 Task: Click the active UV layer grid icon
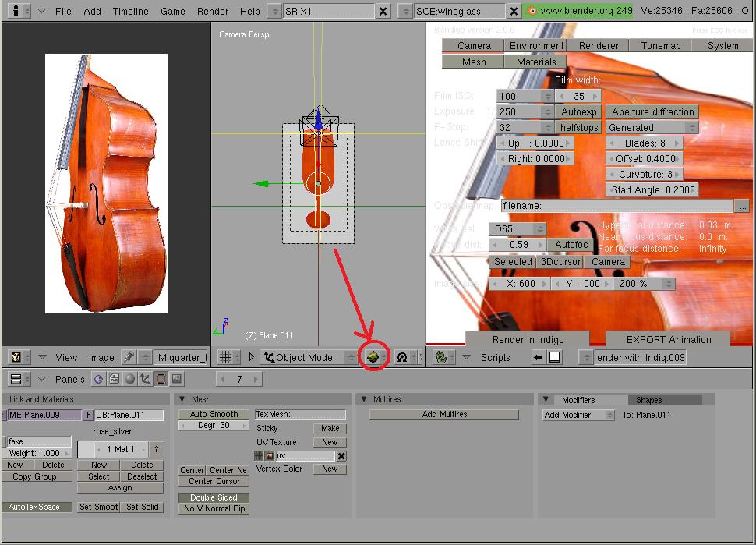coord(259,456)
